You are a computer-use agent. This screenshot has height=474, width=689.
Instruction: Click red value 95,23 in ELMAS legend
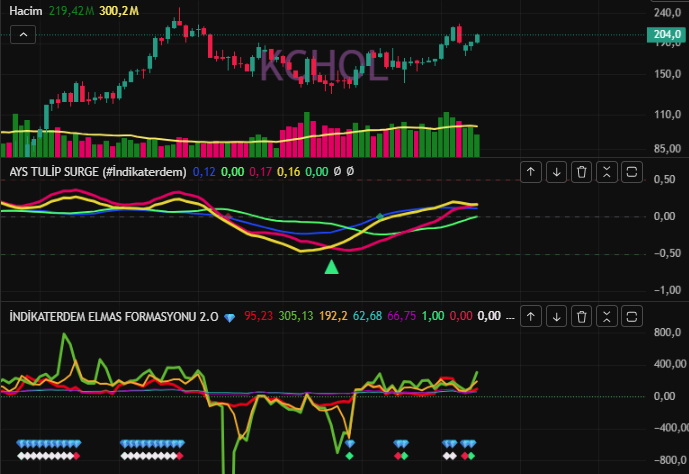(x=258, y=316)
